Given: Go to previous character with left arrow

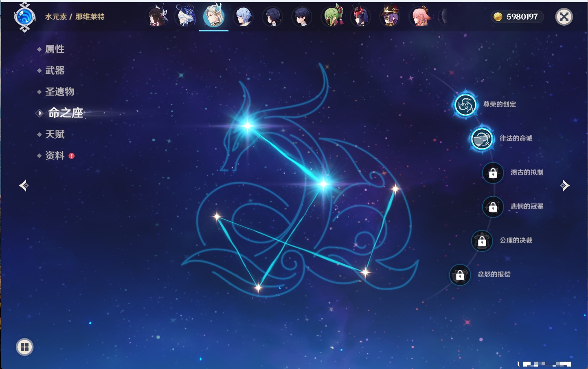Looking at the screenshot, I should click(24, 186).
